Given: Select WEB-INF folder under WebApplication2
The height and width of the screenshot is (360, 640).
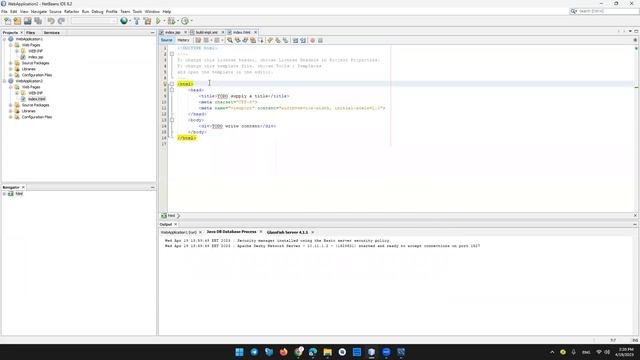Looking at the screenshot, I should click(x=36, y=93).
